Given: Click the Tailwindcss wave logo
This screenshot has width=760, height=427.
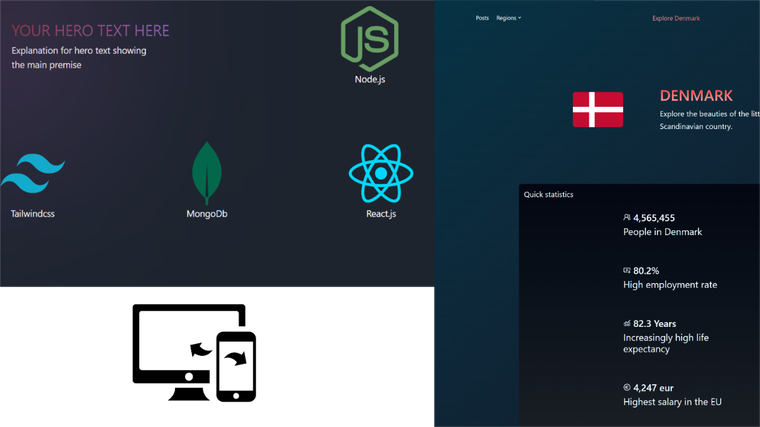Looking at the screenshot, I should point(32,173).
